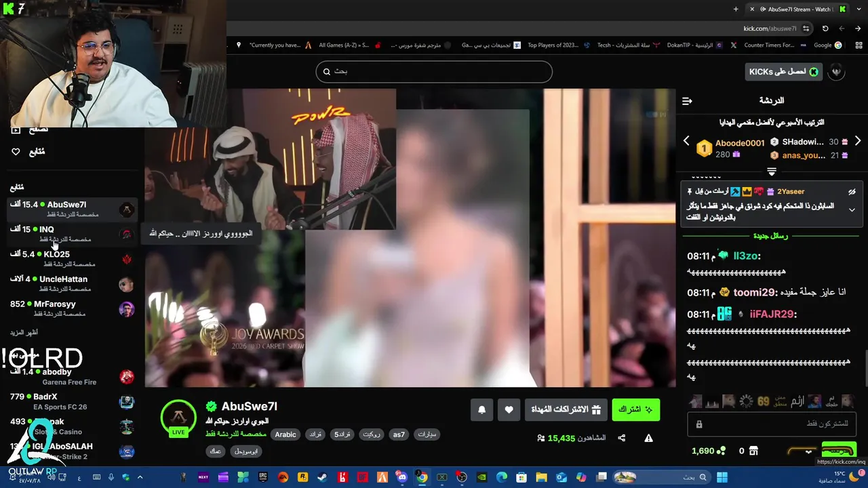868x488 pixels.
Task: Click the روكيت stream tag
Action: (371, 434)
